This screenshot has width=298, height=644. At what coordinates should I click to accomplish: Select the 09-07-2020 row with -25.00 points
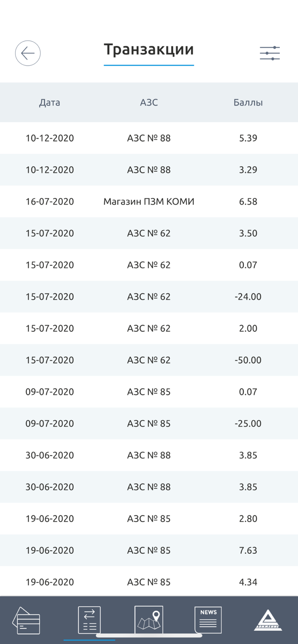pyautogui.click(x=149, y=424)
